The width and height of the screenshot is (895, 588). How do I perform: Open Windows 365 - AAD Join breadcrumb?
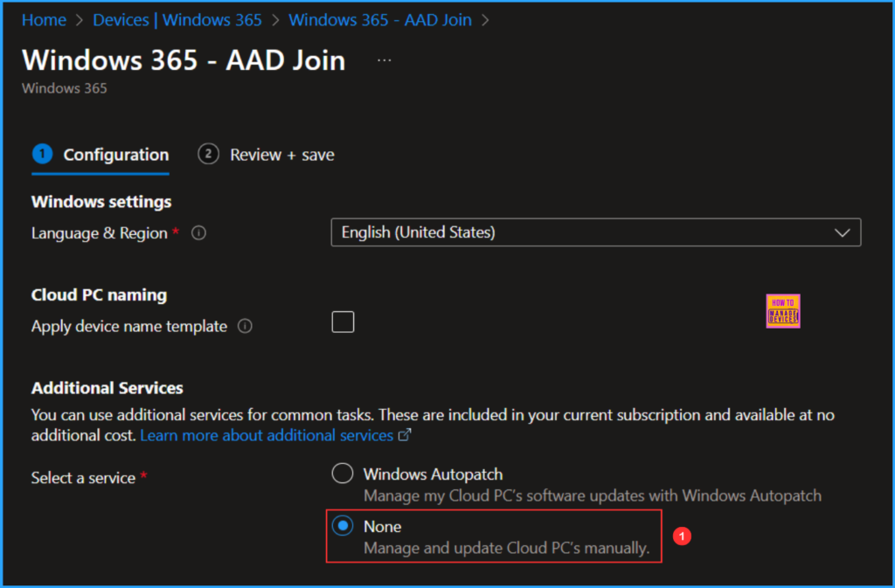pos(380,20)
